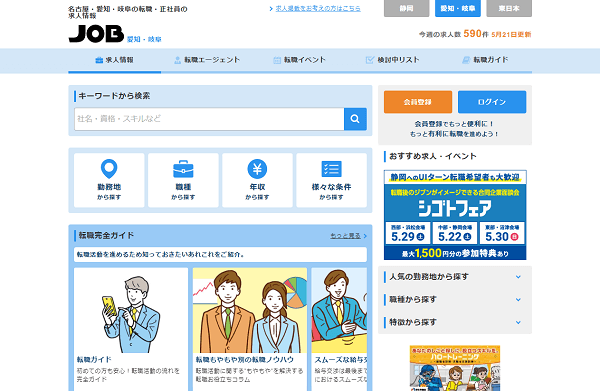Click the calendar icon beside 転職イベント
600x391 pixels.
tap(277, 60)
